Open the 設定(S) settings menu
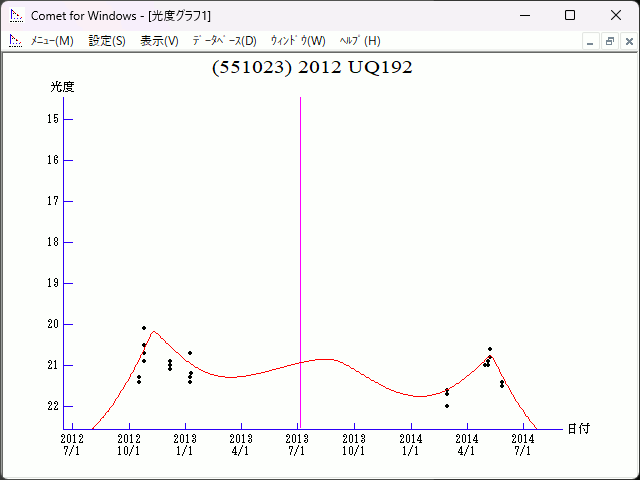Viewport: 640px width, 480px height. 107,41
